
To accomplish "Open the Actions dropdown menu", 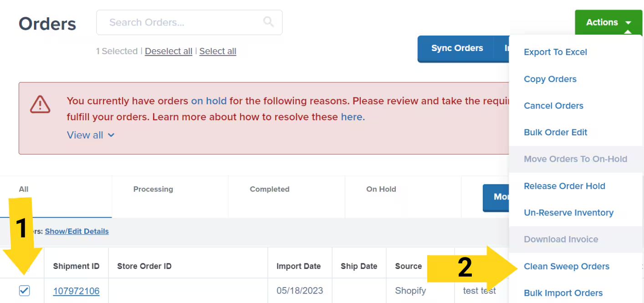I will [x=602, y=22].
